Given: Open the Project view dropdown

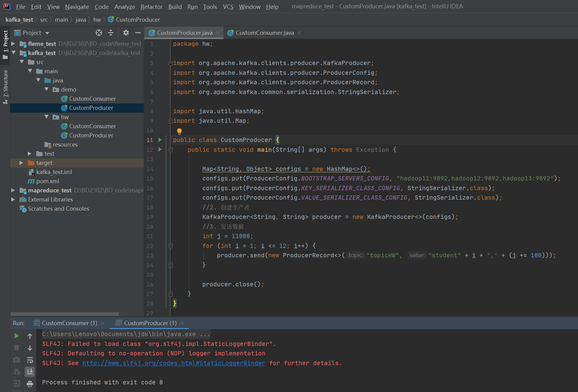Looking at the screenshot, I should (x=47, y=33).
